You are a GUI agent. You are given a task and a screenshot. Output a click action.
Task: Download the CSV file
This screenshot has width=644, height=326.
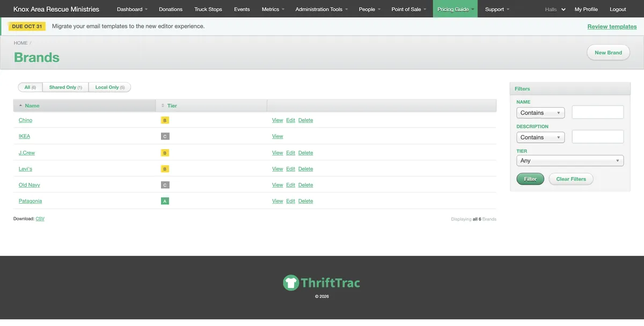click(x=40, y=219)
